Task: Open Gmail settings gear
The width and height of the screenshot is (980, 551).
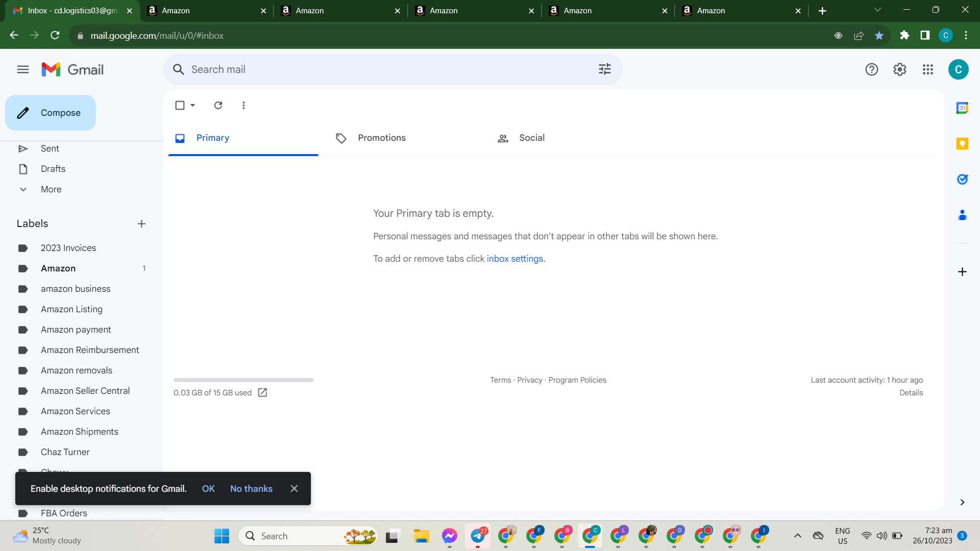Action: [x=899, y=69]
